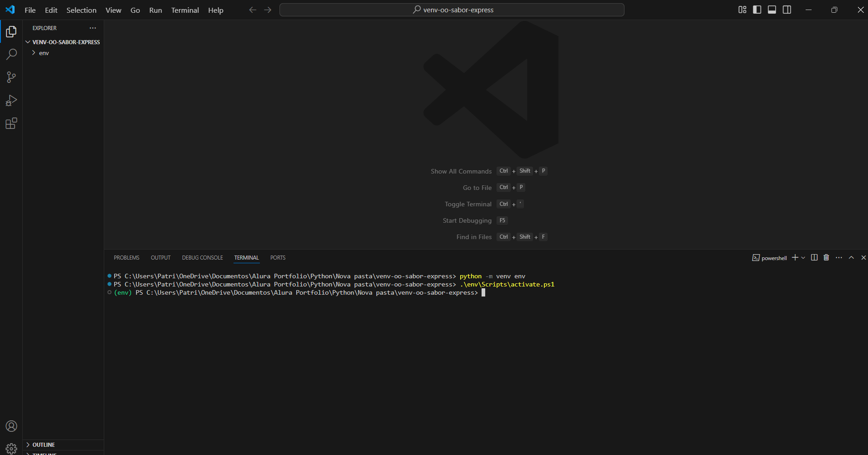Open terminal panel more actions ellipsis
Viewport: 868px width, 455px height.
(x=839, y=258)
